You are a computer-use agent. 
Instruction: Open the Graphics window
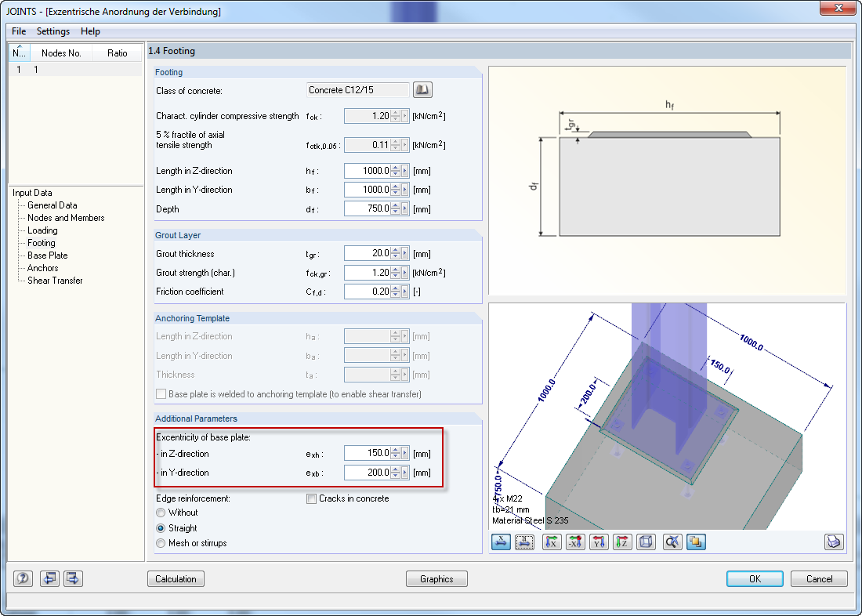coord(436,578)
